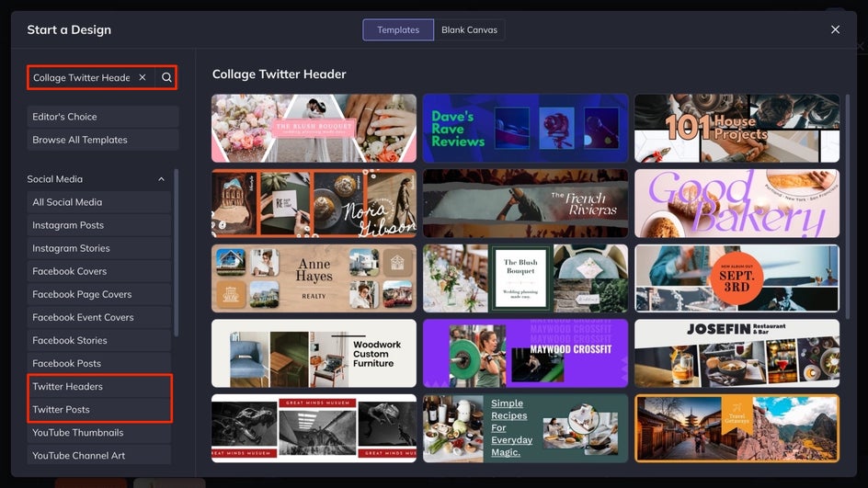Select Facebook Event Covers category

[99, 318]
